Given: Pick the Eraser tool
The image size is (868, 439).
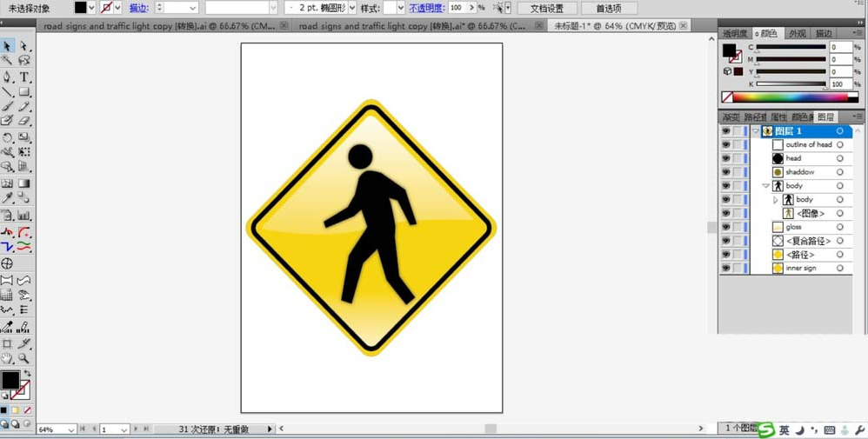Looking at the screenshot, I should [23, 121].
